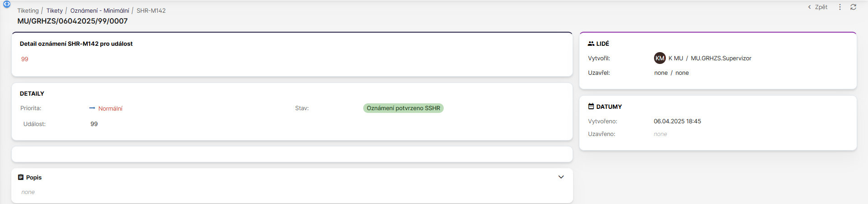Click the people icon beside LIDÉ
The height and width of the screenshot is (204, 868).
(591, 44)
